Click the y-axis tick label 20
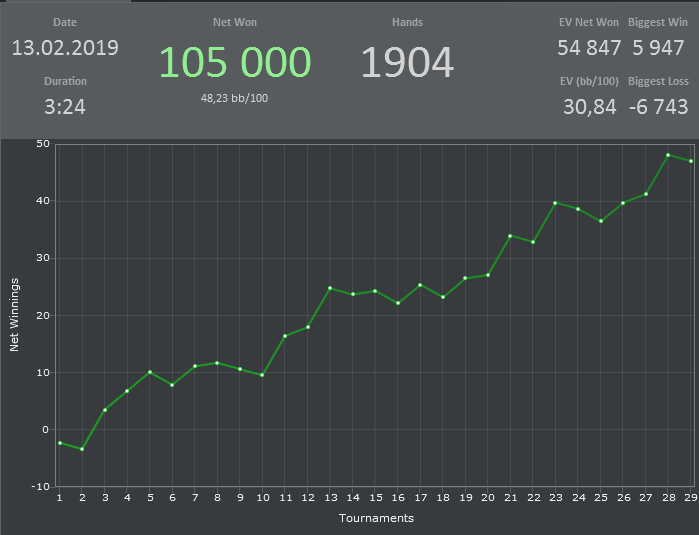Screen dimensions: 699x535 pos(43,315)
